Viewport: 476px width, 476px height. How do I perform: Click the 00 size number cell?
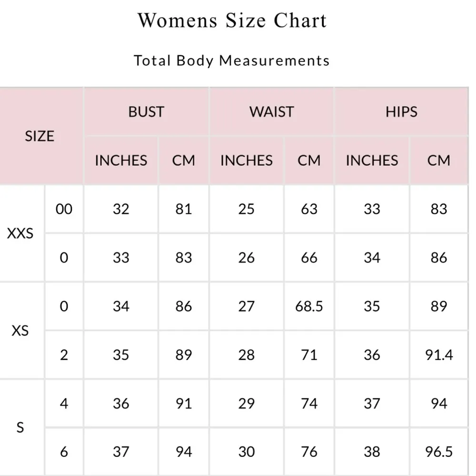coord(64,209)
